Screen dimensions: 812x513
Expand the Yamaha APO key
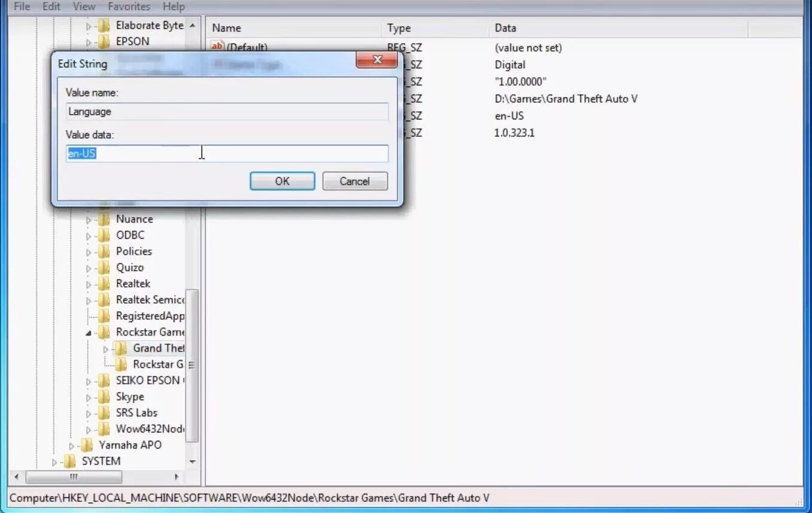tap(71, 445)
